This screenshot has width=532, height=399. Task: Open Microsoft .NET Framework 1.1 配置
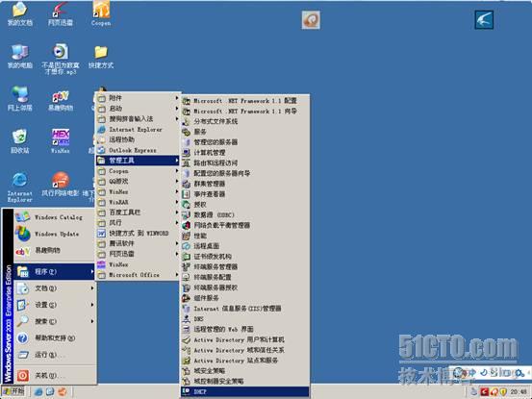tap(245, 101)
